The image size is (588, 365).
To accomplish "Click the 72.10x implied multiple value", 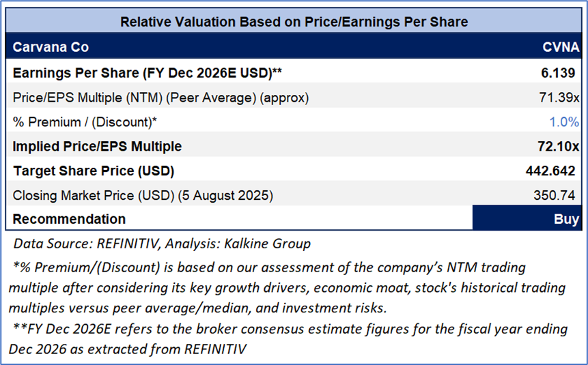I will point(557,146).
